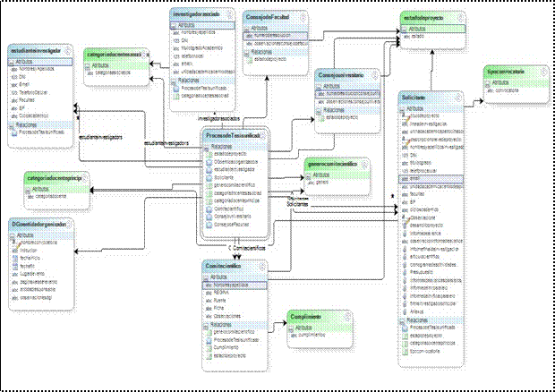Viewport: 555px width, 392px height.
Task: Collapse Relaciones section in Solicitante entity
Action: [404, 318]
